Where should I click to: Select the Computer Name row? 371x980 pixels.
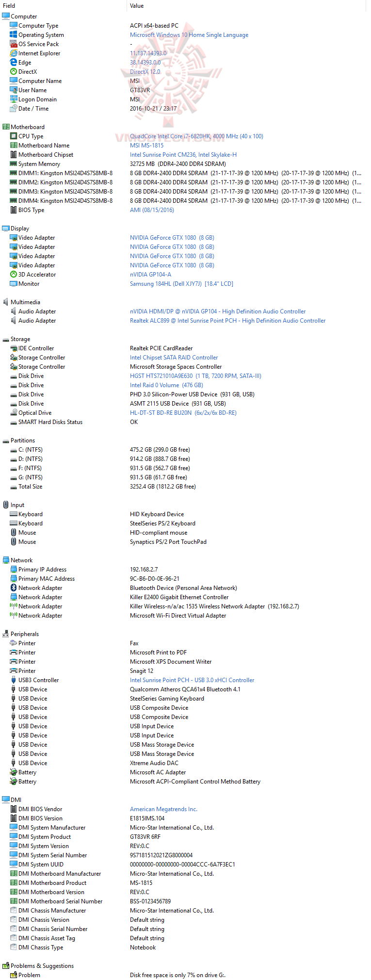(x=185, y=81)
